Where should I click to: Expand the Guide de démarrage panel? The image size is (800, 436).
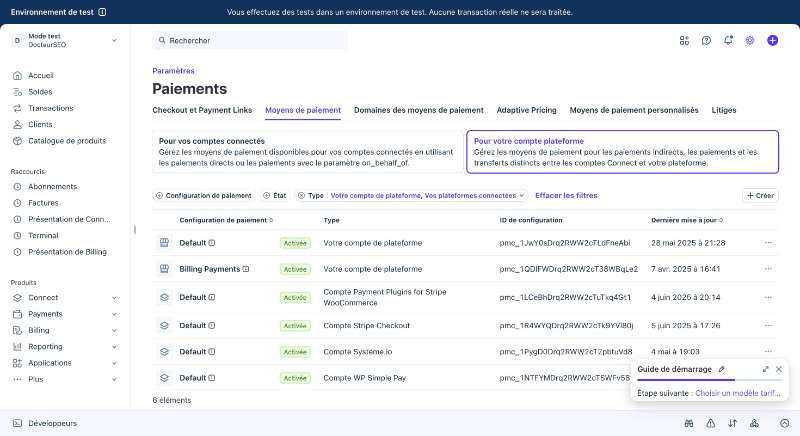[765, 369]
